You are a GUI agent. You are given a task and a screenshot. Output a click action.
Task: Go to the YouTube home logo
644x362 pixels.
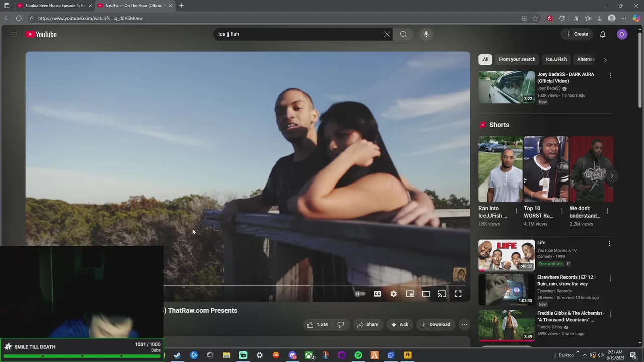[41, 34]
